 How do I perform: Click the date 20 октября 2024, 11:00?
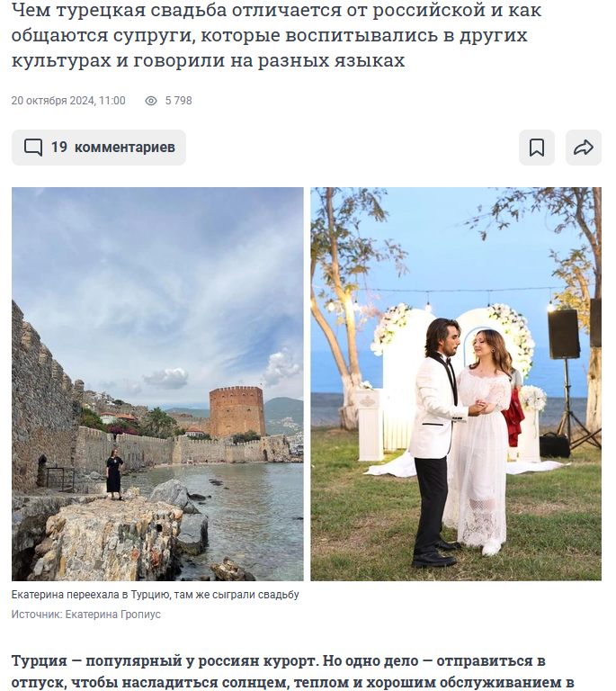tap(68, 101)
